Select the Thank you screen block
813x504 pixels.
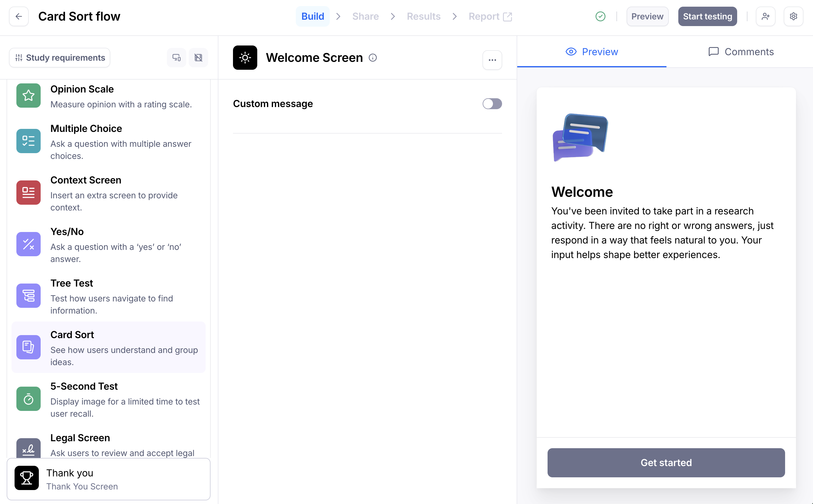[x=108, y=479]
